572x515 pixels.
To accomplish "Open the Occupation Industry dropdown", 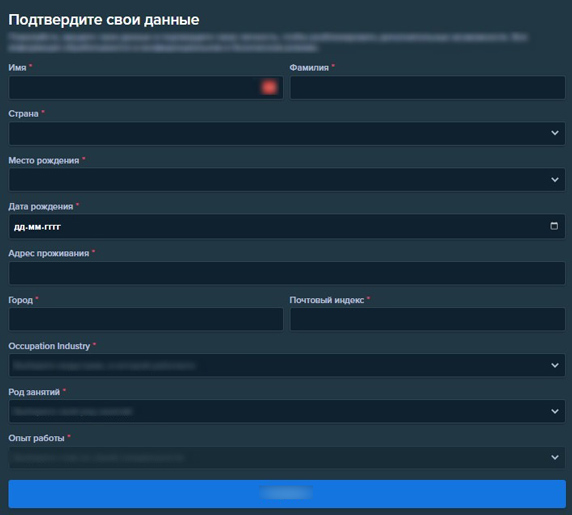I will 287,365.
